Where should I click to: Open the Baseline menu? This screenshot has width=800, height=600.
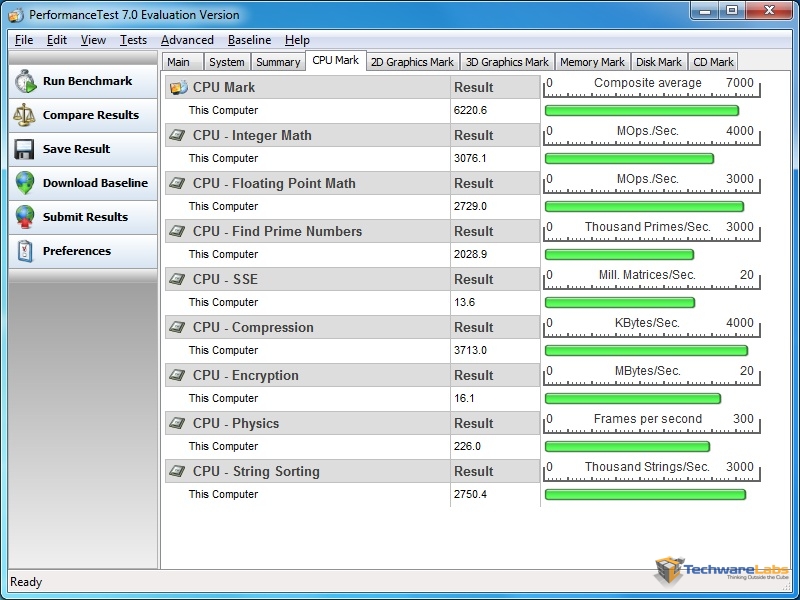click(249, 40)
